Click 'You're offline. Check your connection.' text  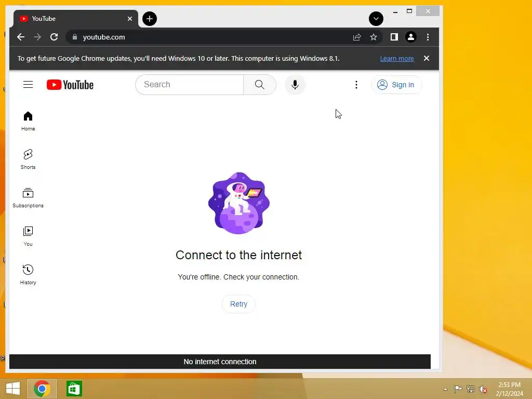[x=238, y=277]
